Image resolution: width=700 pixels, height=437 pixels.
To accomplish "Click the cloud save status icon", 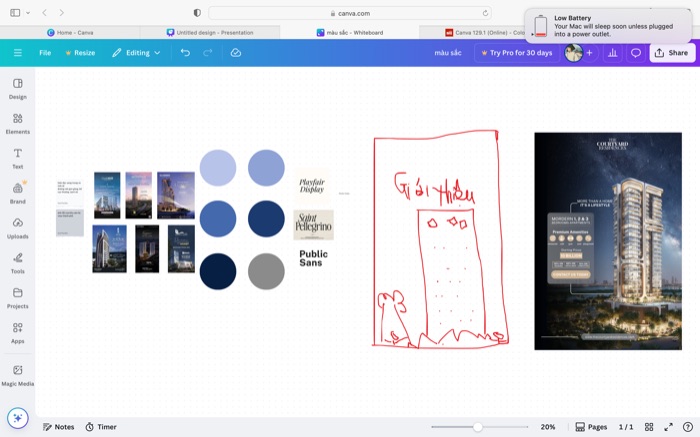I will pyautogui.click(x=236, y=53).
